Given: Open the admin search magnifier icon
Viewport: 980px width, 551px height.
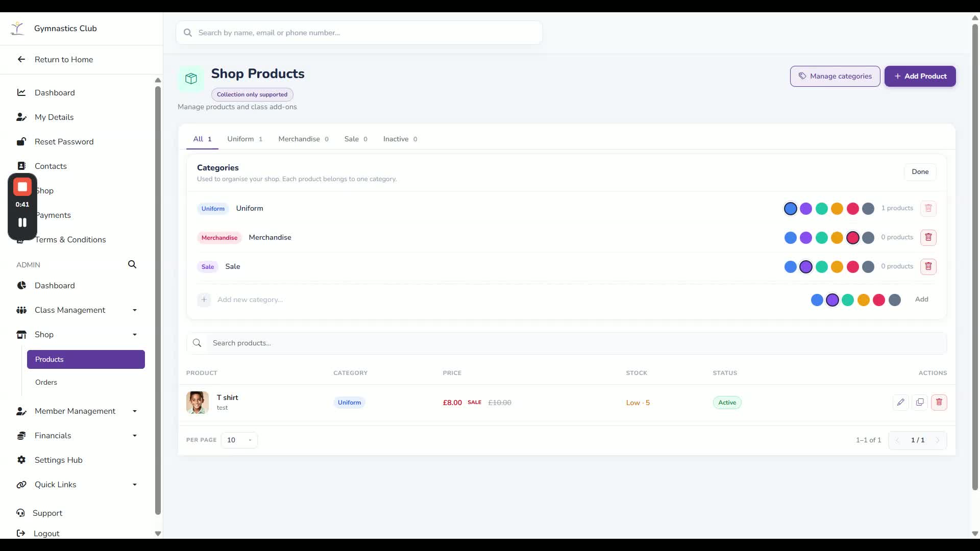Looking at the screenshot, I should 132,264.
